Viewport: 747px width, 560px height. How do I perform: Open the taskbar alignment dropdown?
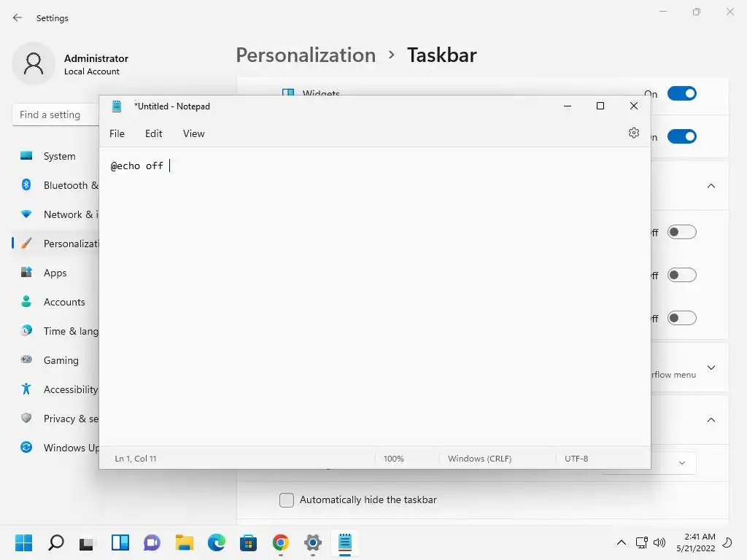tap(673, 463)
